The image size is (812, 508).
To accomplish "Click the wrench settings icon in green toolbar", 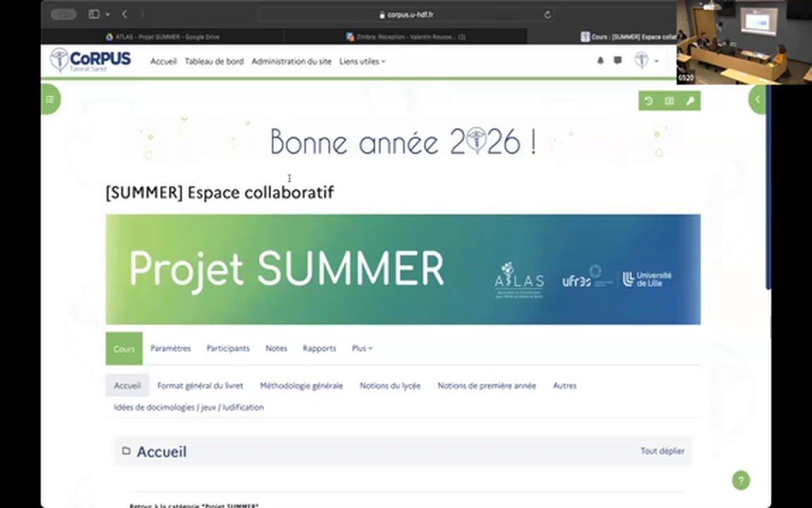I will (x=690, y=101).
